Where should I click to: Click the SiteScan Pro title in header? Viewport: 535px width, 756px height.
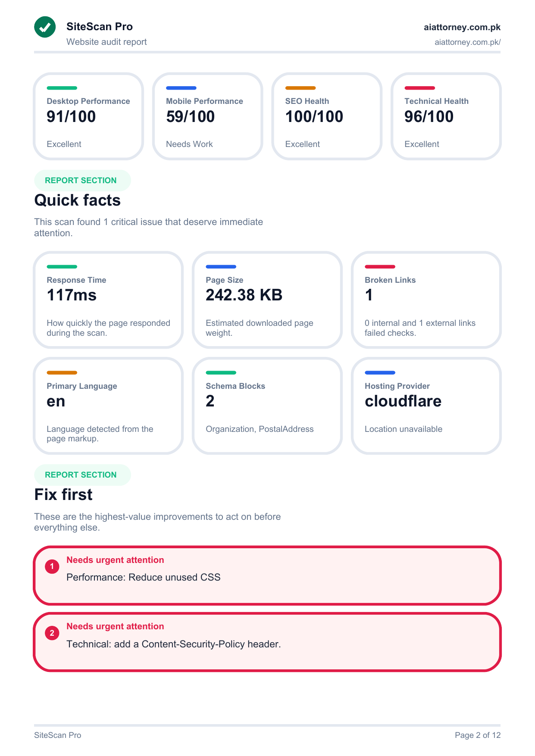[100, 27]
